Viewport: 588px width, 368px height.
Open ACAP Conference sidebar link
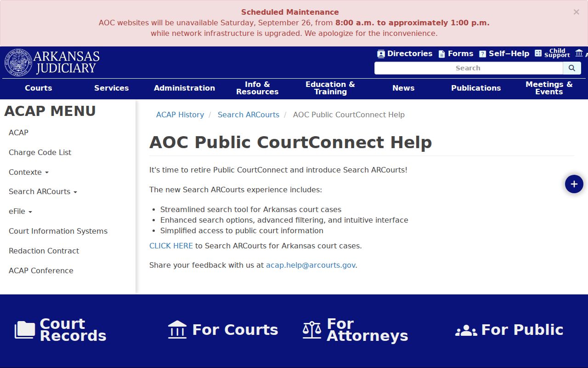pos(41,270)
